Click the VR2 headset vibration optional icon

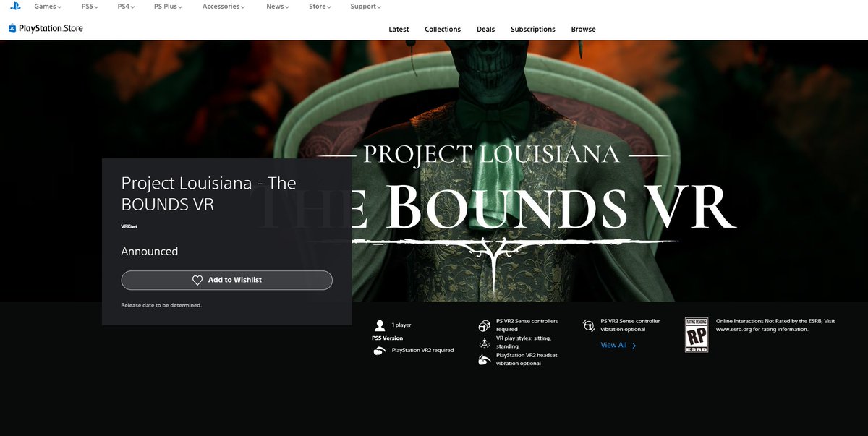(x=485, y=360)
